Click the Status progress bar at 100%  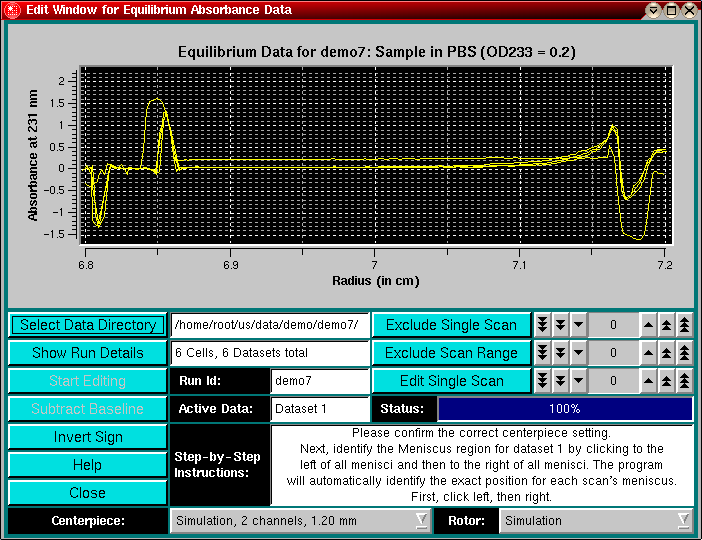pos(565,409)
